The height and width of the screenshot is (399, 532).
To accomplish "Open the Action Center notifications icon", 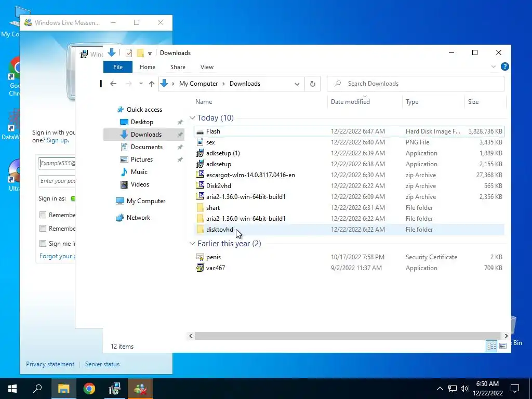I will coord(515,389).
